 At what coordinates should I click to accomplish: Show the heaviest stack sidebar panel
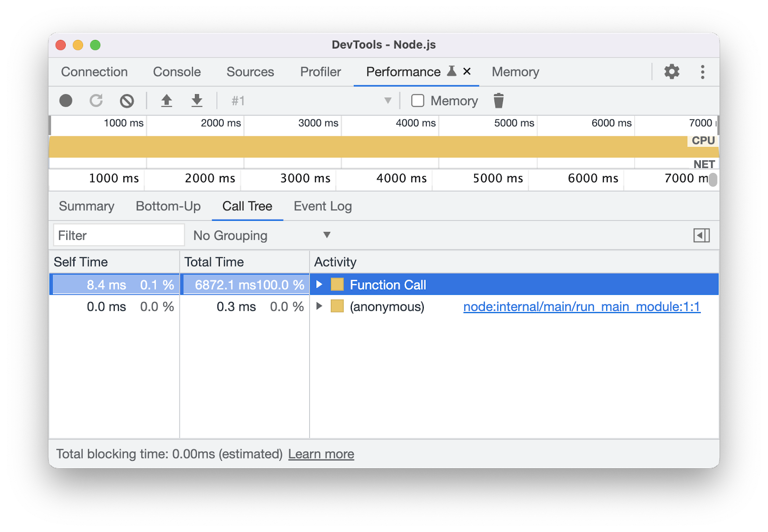[x=701, y=235]
